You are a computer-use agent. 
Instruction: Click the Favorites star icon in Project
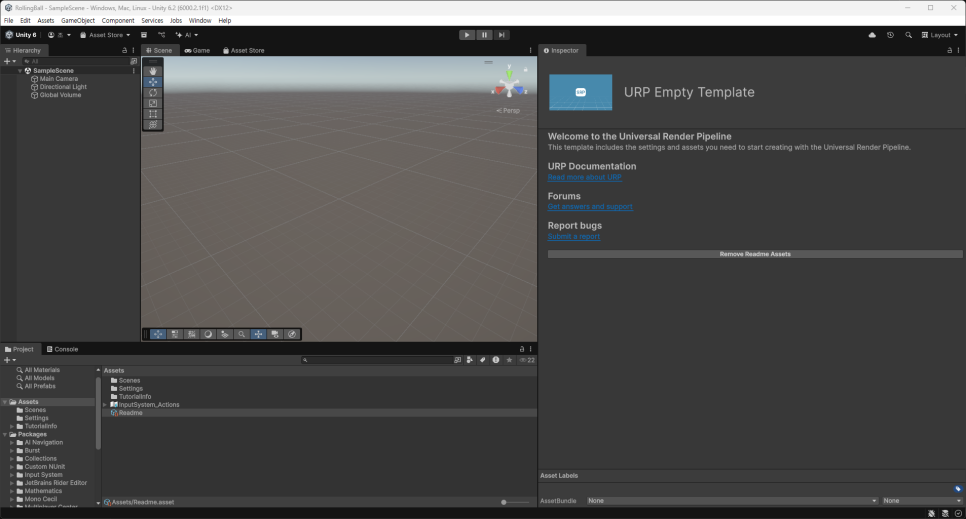point(509,360)
